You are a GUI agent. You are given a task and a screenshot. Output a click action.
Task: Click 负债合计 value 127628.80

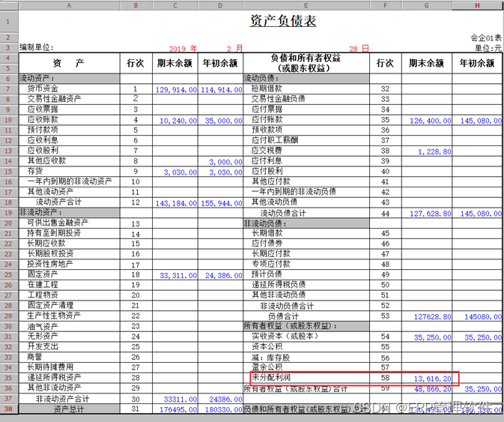point(433,317)
